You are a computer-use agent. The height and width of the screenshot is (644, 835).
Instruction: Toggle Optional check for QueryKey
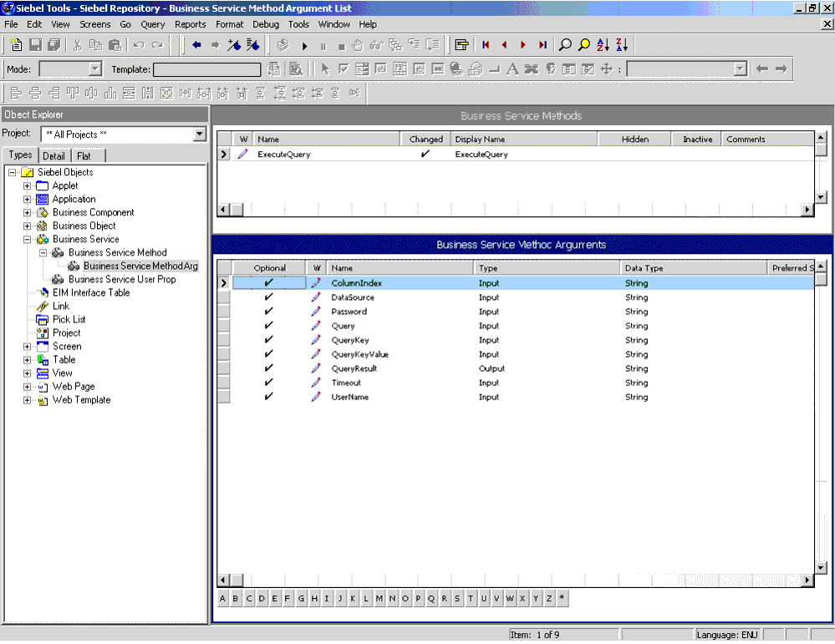coord(269,340)
